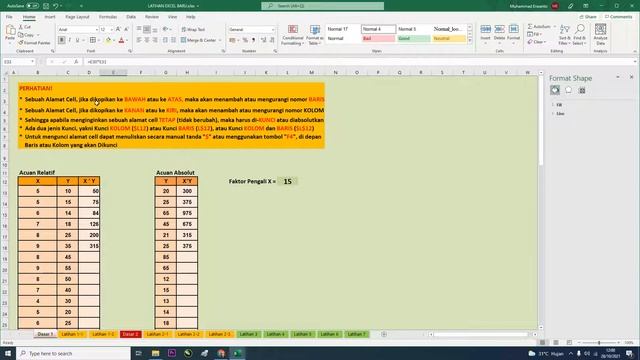Click the Share button

588,17
